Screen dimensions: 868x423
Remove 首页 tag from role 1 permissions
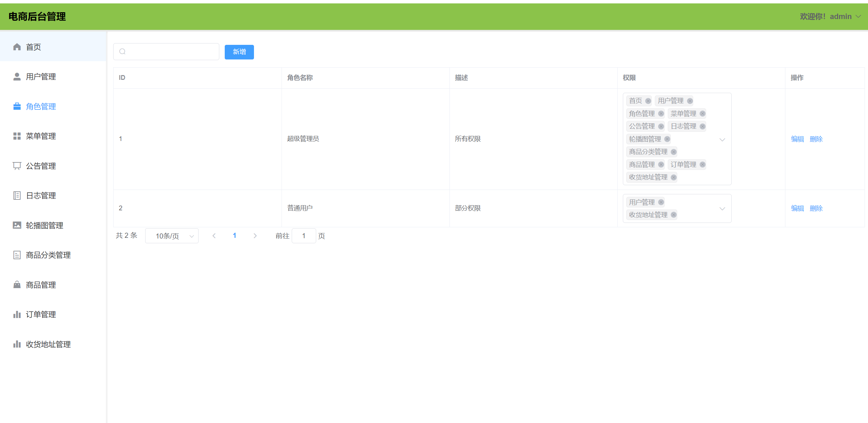click(x=648, y=101)
